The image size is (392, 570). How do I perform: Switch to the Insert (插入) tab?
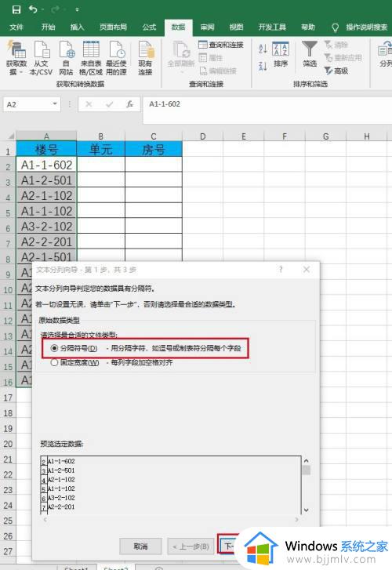click(x=77, y=27)
